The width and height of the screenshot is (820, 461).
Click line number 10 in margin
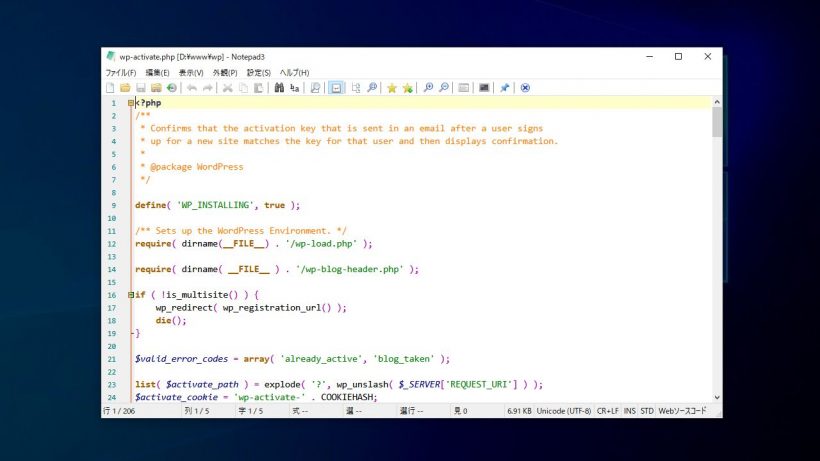tap(112, 218)
